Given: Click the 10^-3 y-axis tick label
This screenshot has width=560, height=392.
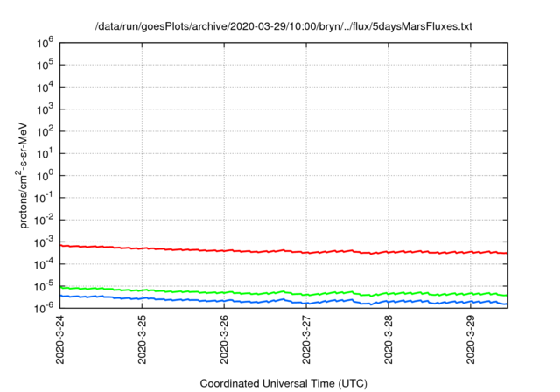Looking at the screenshot, I should click(43, 242).
